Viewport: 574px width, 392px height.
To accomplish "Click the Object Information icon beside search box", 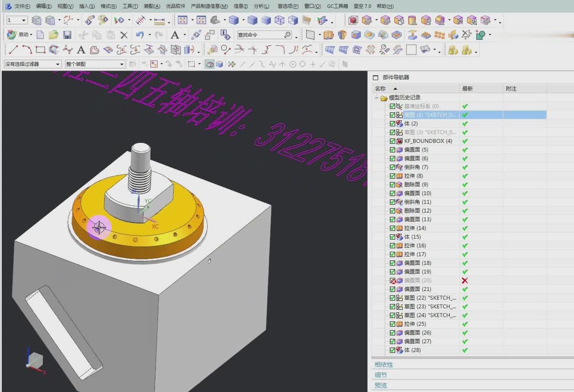I will tap(226, 35).
